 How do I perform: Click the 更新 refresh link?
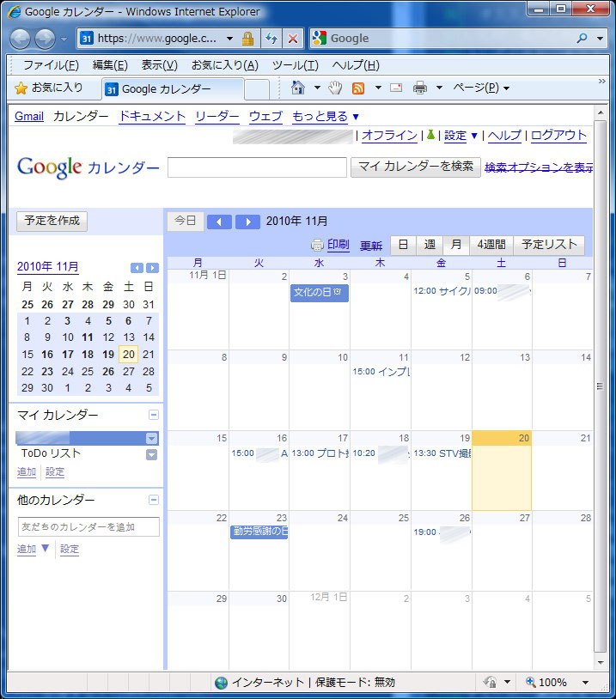[371, 246]
